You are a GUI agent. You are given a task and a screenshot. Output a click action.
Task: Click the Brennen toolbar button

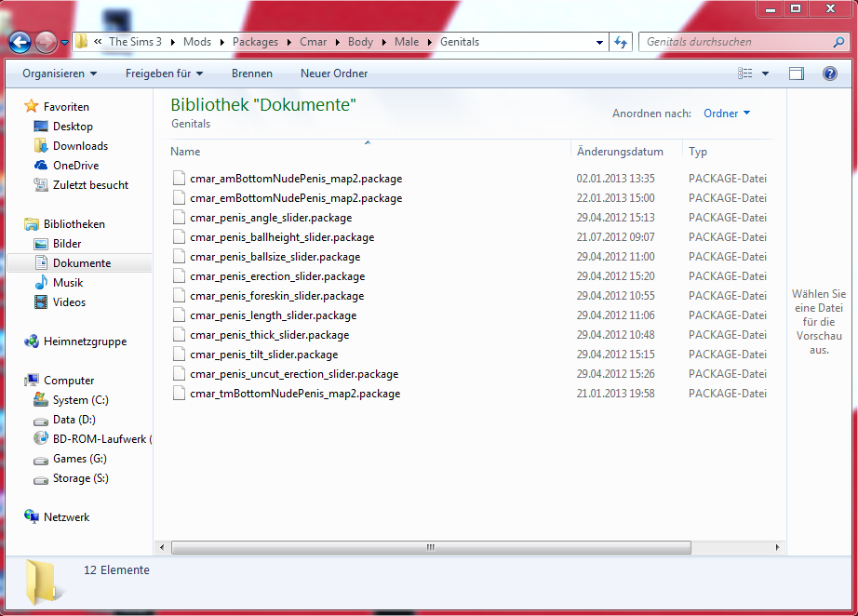[251, 74]
